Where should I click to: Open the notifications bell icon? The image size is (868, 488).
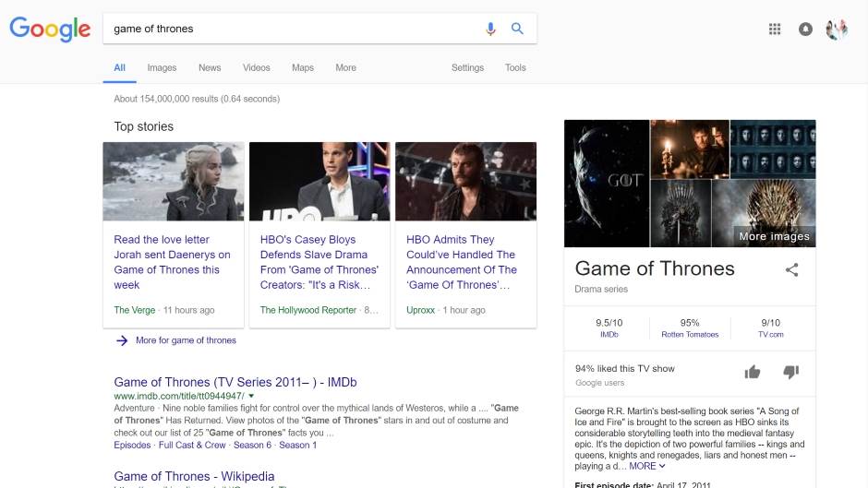805,29
